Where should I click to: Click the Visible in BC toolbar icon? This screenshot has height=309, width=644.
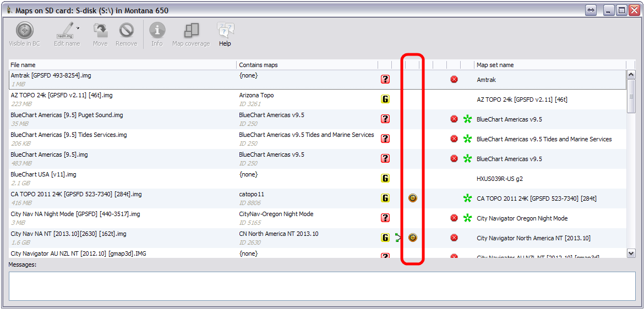[24, 31]
